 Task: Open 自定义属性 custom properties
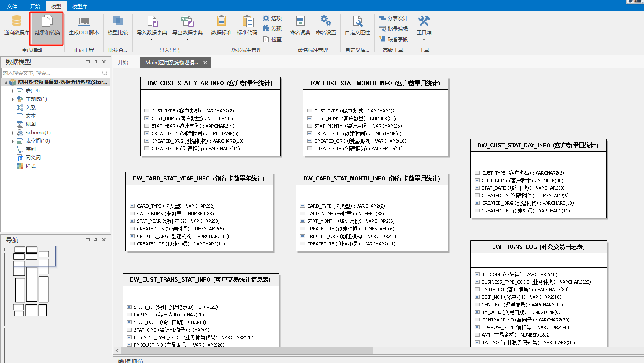(357, 25)
